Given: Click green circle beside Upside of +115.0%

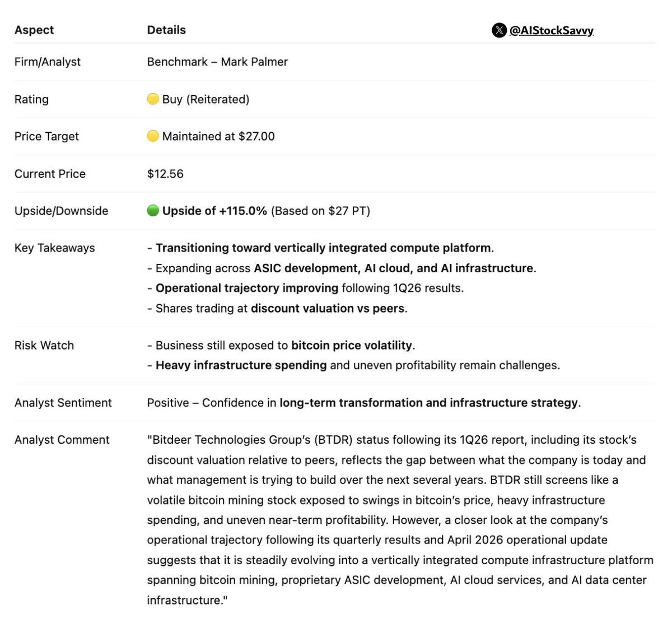Looking at the screenshot, I should (x=153, y=211).
